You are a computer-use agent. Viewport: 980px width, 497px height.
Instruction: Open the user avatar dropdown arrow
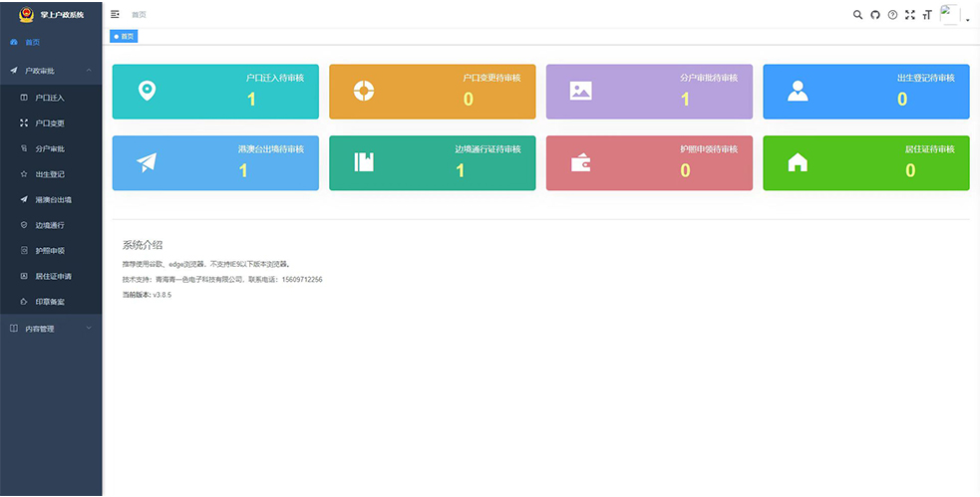click(x=967, y=20)
